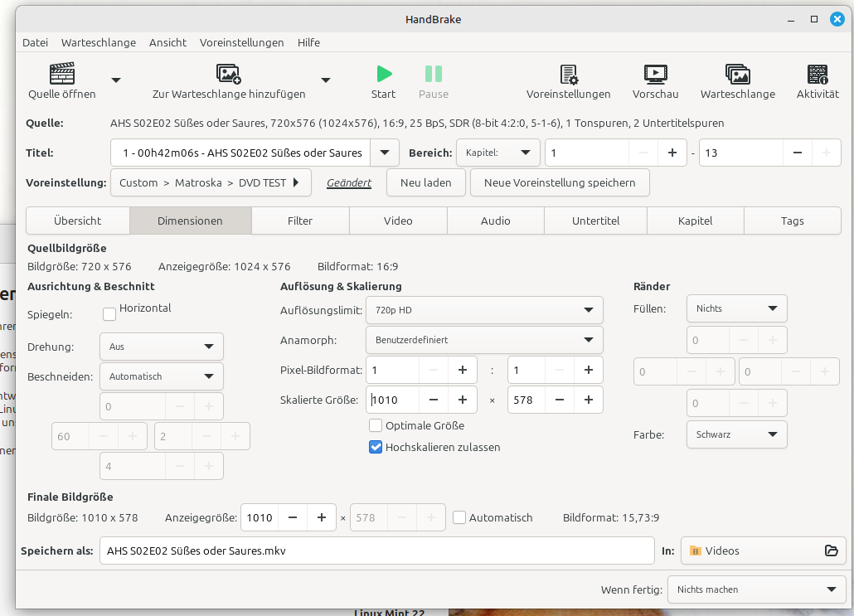Toggle the Horizontal mirror checkbox
The height and width of the screenshot is (616, 854).
[109, 314]
